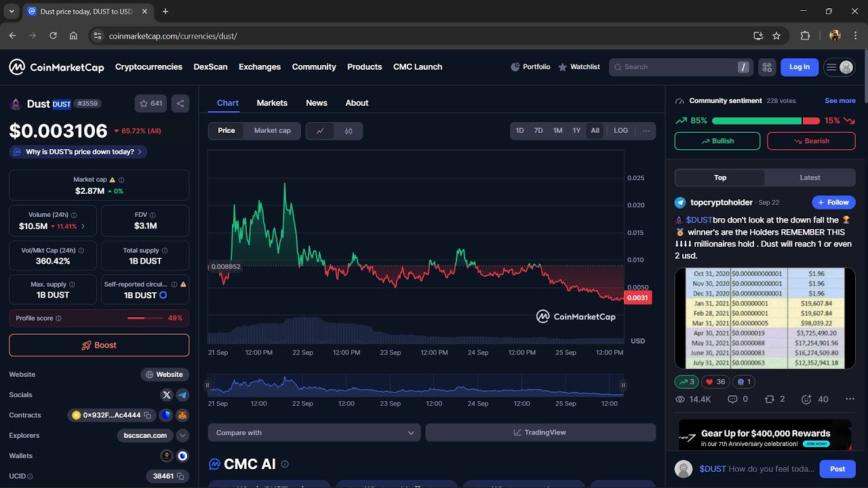Open TradingView chart button
This screenshot has height=488, width=868.
click(x=540, y=432)
